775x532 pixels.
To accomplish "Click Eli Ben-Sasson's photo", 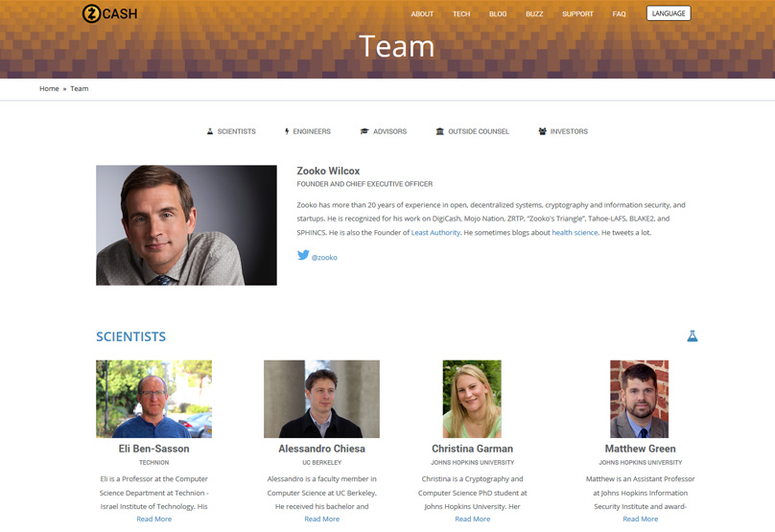I will (153, 399).
